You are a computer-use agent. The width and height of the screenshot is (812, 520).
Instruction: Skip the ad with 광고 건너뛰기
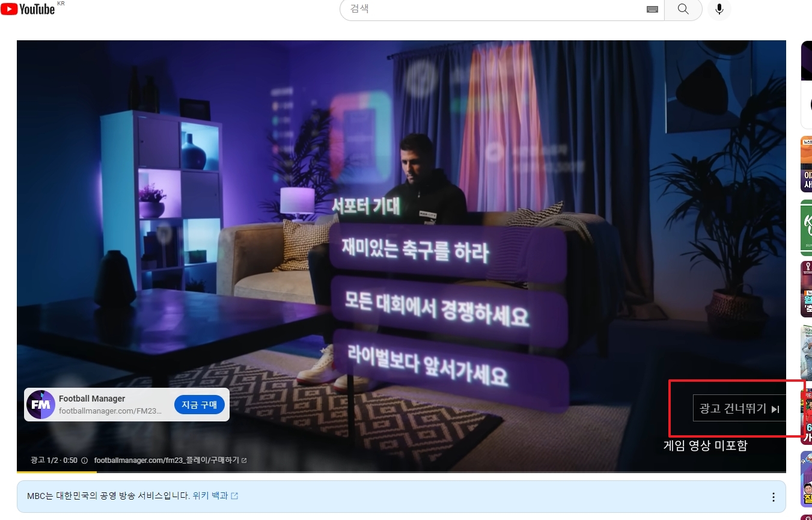[738, 408]
